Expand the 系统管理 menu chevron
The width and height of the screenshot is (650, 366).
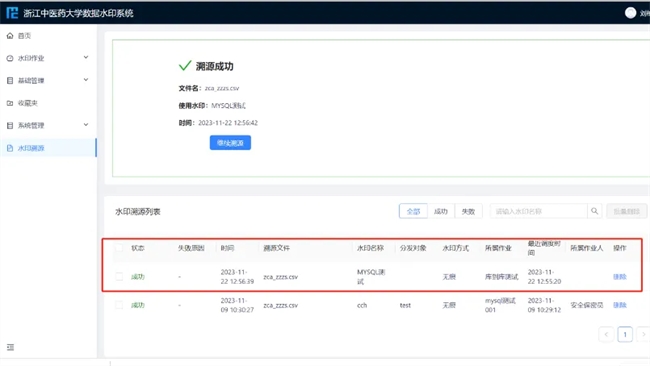click(86, 124)
